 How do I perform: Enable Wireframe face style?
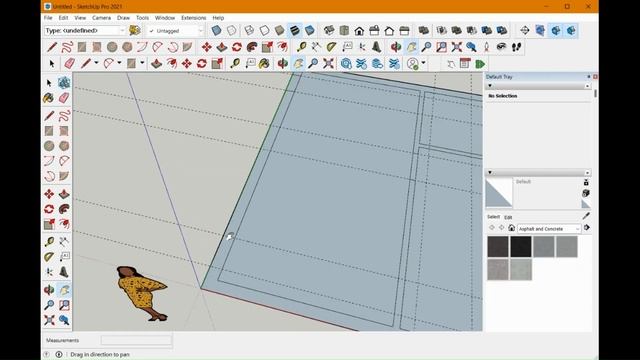(x=249, y=31)
